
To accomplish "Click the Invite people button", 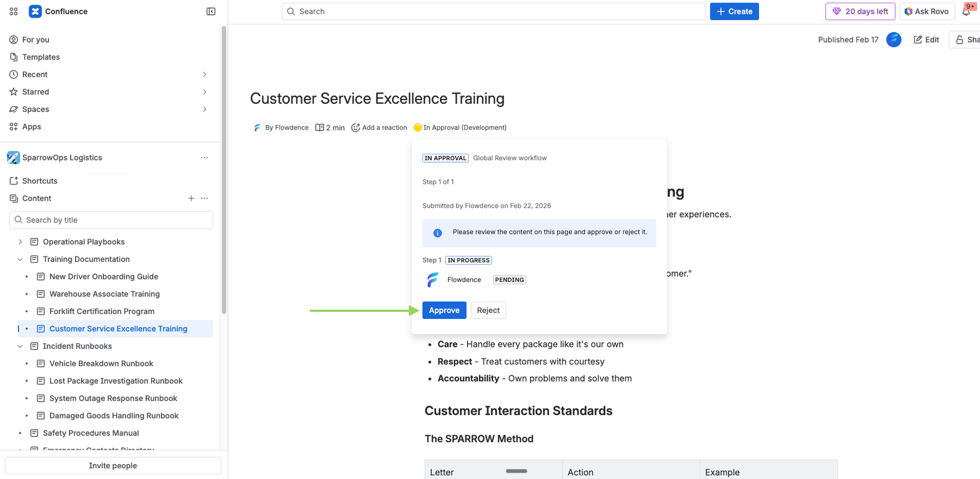I will [x=112, y=465].
